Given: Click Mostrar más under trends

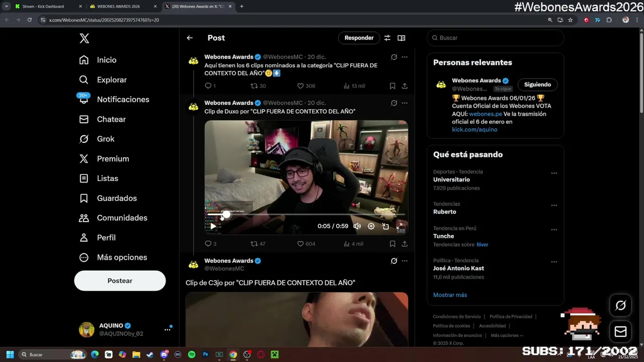Looking at the screenshot, I should pos(450,295).
